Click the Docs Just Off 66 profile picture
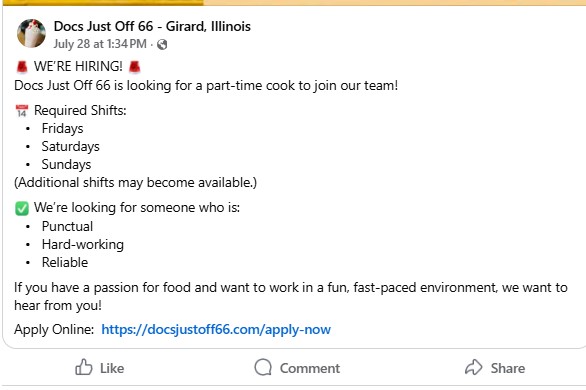Viewport: 586px width, 390px height. point(31,34)
